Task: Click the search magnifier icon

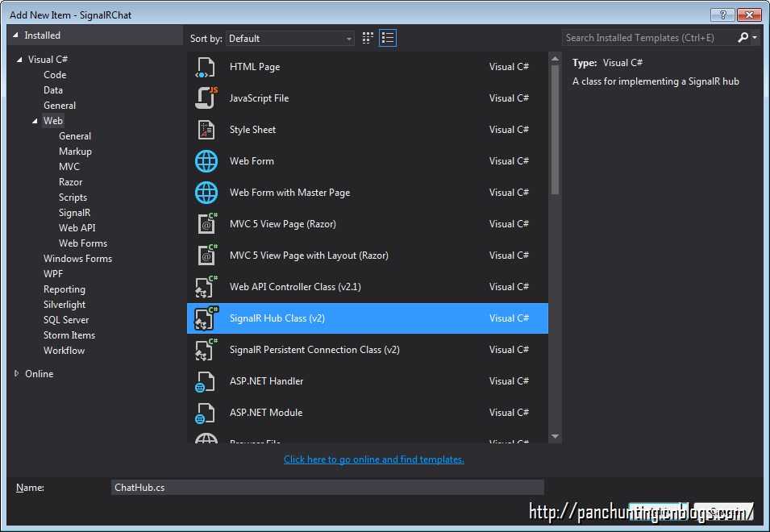Action: [x=743, y=38]
